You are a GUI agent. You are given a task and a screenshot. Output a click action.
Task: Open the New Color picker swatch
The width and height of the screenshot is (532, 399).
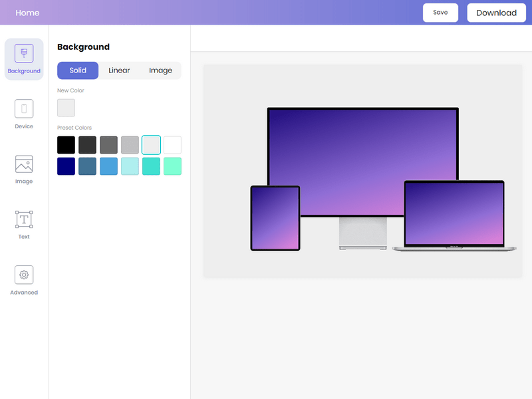pyautogui.click(x=66, y=108)
